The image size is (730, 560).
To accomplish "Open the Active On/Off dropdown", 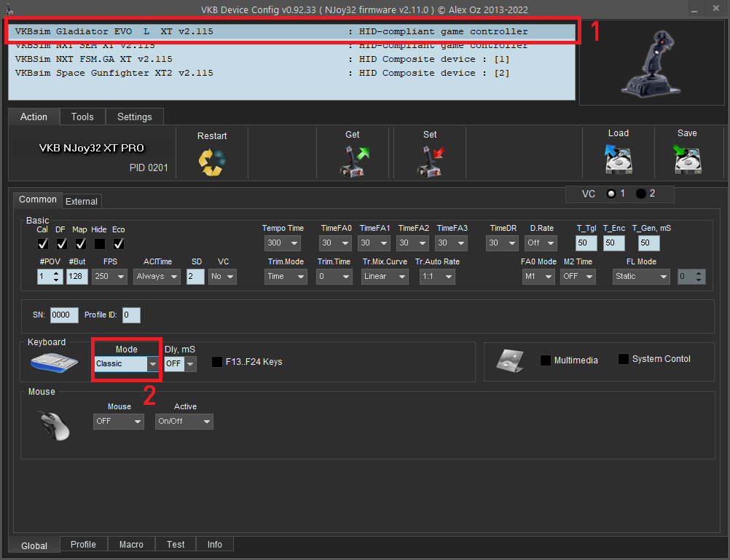I will click(184, 422).
